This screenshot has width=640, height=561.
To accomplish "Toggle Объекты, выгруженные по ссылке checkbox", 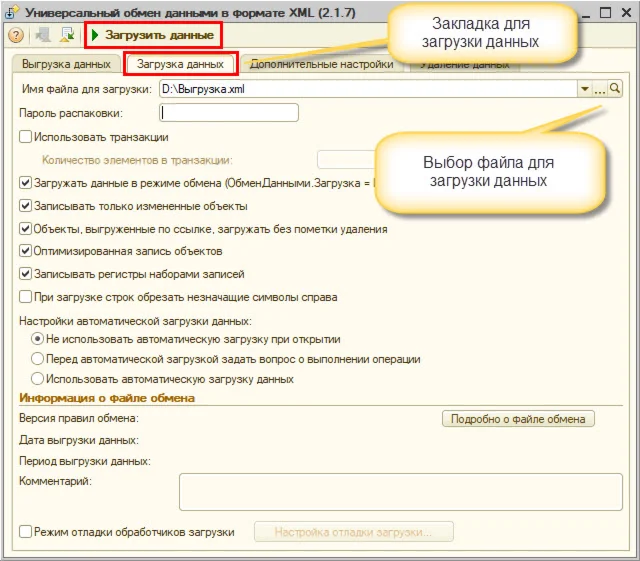I will pyautogui.click(x=25, y=228).
